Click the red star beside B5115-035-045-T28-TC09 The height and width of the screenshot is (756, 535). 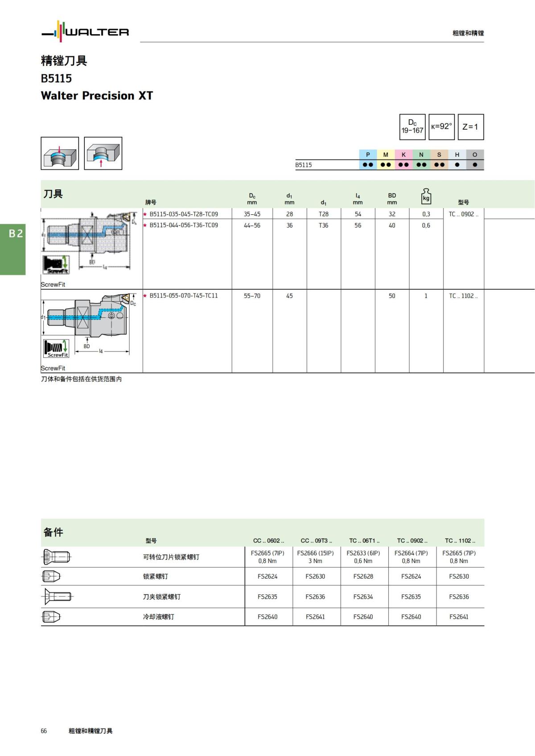145,214
